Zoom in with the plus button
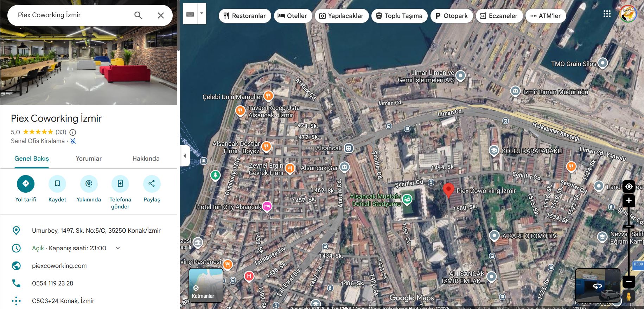 coord(629,201)
